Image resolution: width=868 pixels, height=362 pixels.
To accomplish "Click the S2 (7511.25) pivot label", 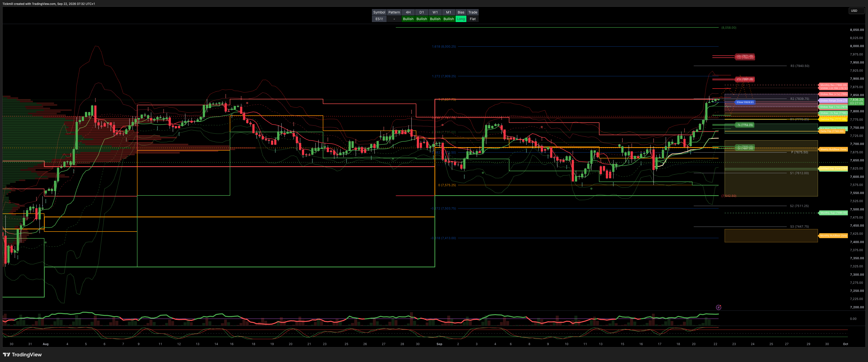I will click(x=799, y=206).
